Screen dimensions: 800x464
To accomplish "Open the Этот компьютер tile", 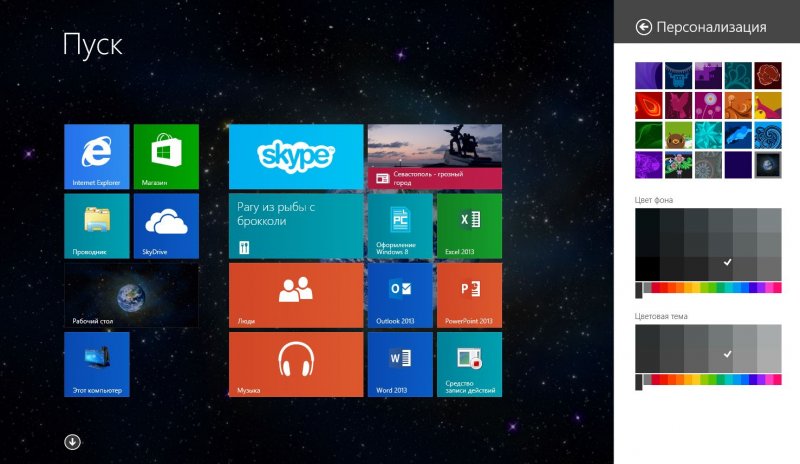I will [x=97, y=364].
